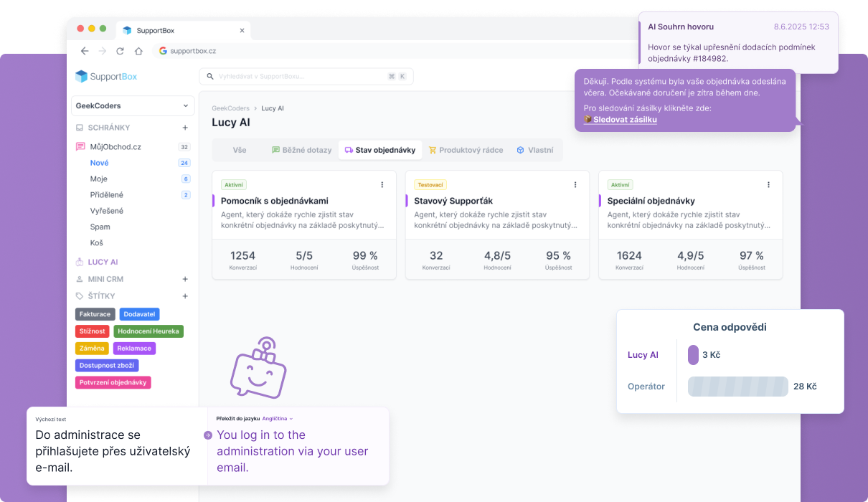868x502 pixels.
Task: Click the browser reload icon
Action: click(x=120, y=51)
